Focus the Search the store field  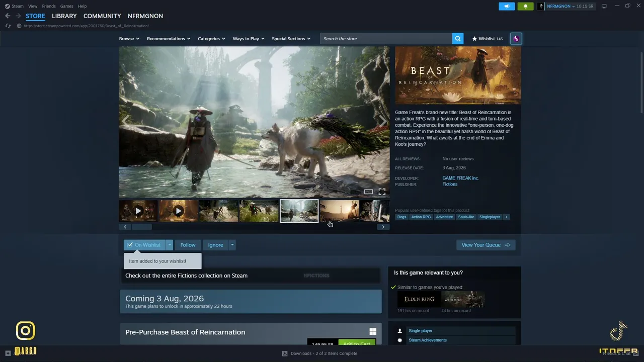click(x=386, y=39)
